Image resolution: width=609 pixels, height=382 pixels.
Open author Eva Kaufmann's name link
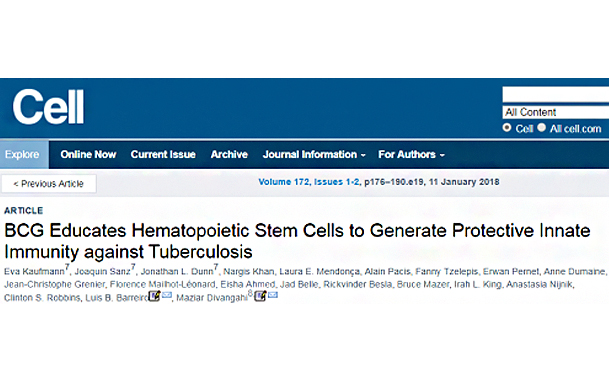click(34, 271)
